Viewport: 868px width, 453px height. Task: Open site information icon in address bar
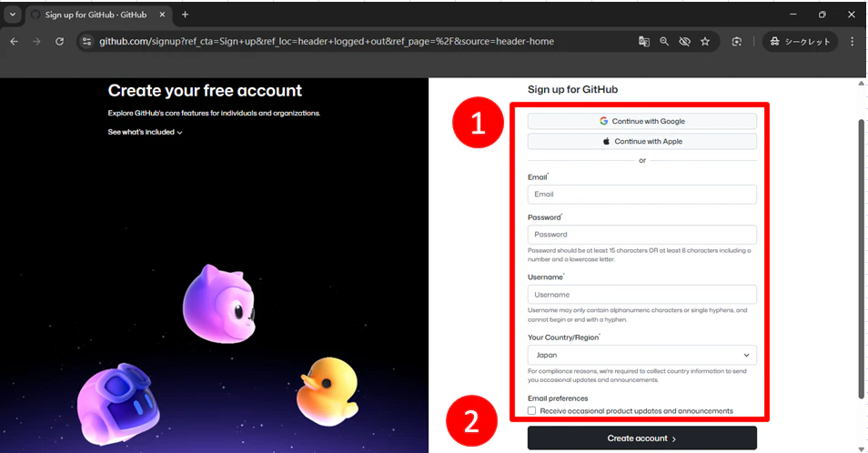(x=86, y=42)
